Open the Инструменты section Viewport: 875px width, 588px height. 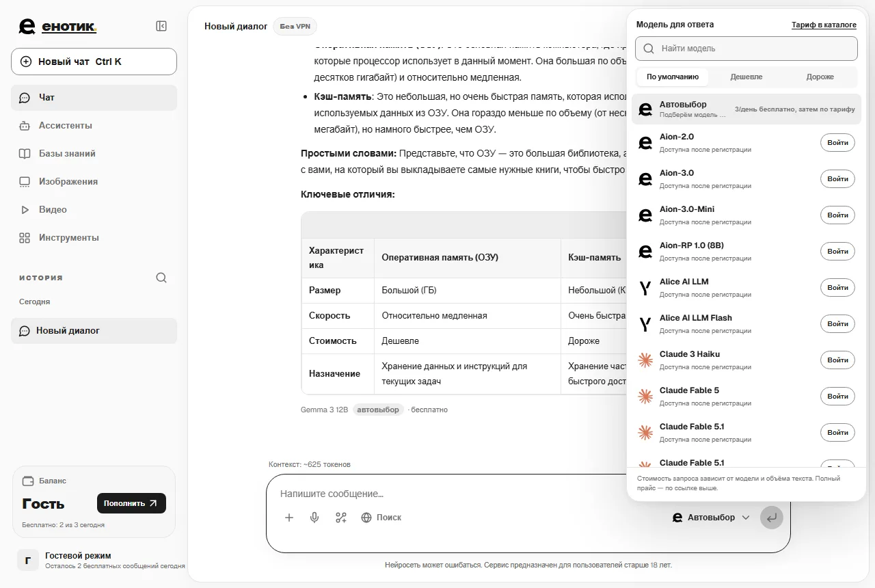coord(94,238)
